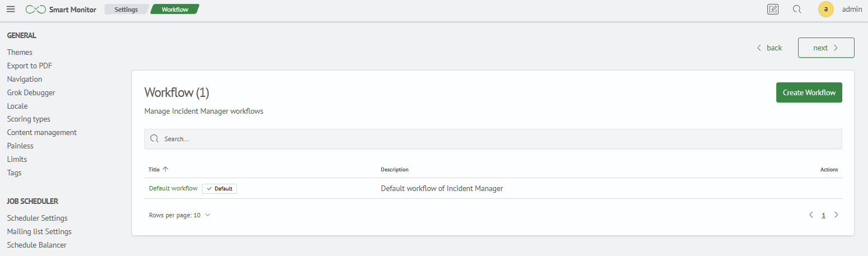Click 'Default workflow of Incident Manager' description
868x256 pixels.
coord(442,189)
